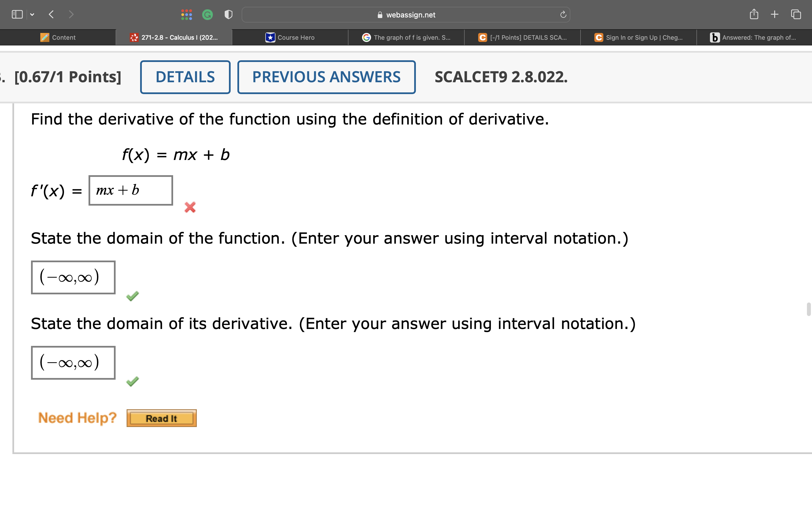Expand the sidebar chevron dropdown
The width and height of the screenshot is (812, 507).
[32, 14]
